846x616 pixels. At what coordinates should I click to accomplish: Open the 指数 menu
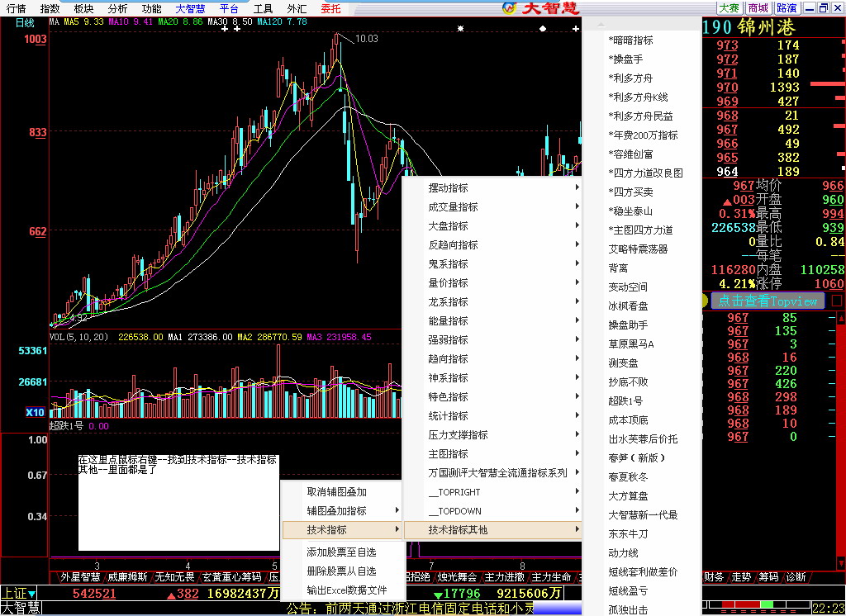[x=50, y=8]
